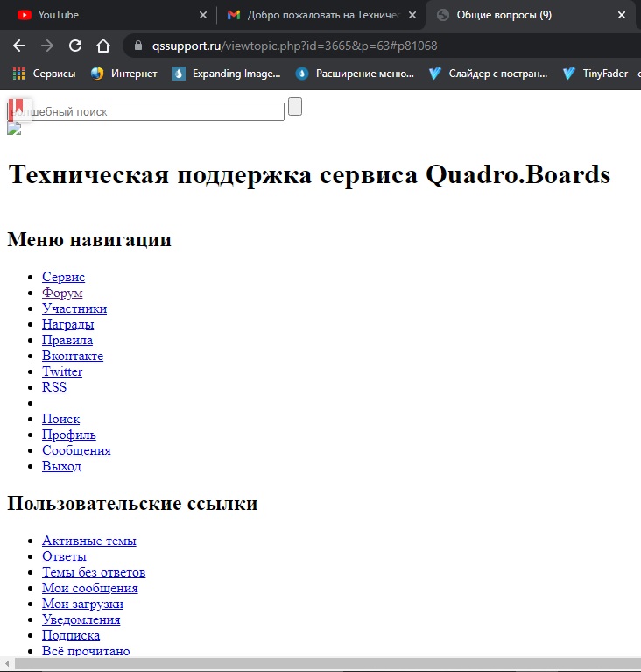The image size is (641, 672).
Task: Open the Участники link
Action: click(x=74, y=308)
